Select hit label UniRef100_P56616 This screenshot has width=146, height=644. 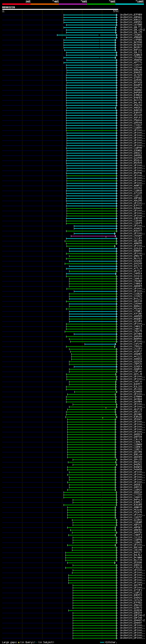click(x=131, y=120)
